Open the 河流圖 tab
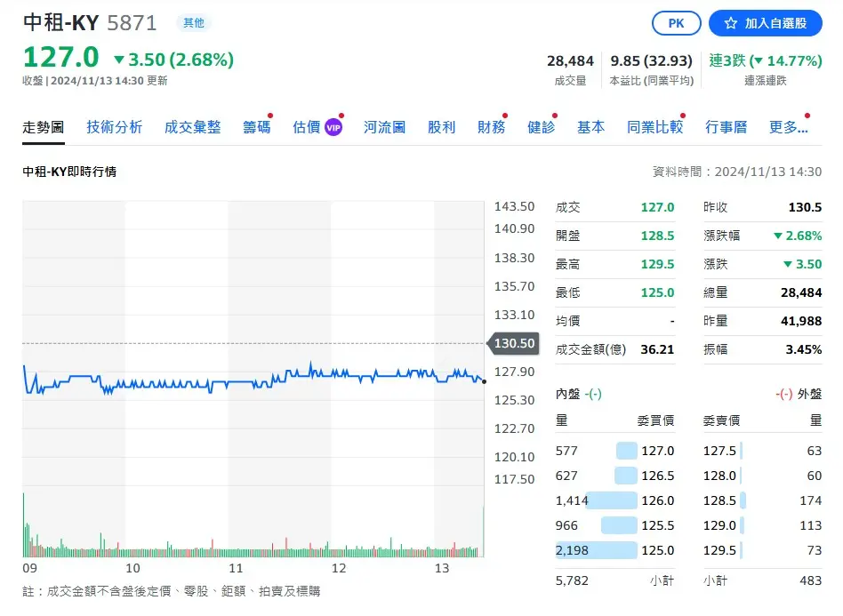 pyautogui.click(x=384, y=127)
